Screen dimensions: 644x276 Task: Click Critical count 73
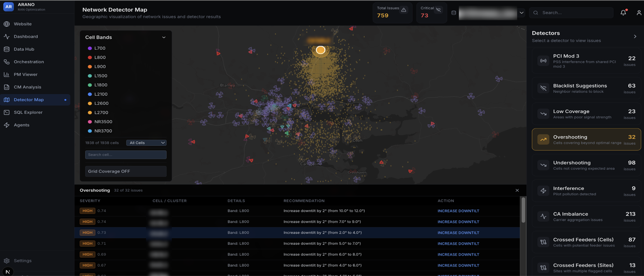click(425, 16)
